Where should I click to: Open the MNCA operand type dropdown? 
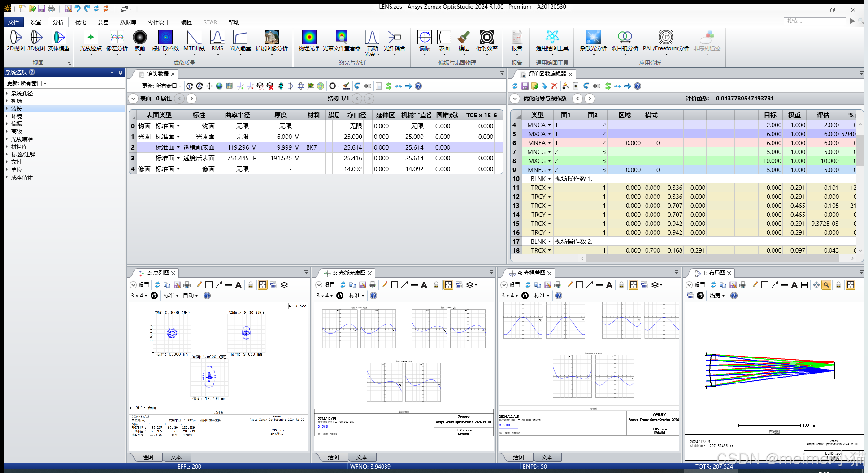(549, 125)
